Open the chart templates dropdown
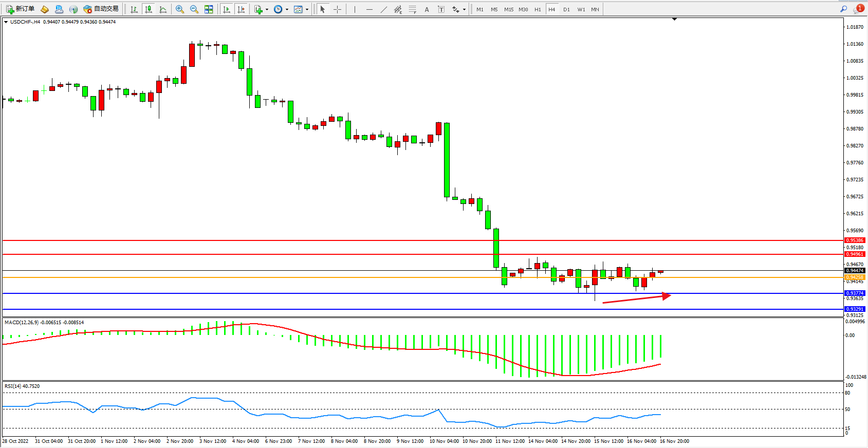The height and width of the screenshot is (448, 868). (x=307, y=10)
